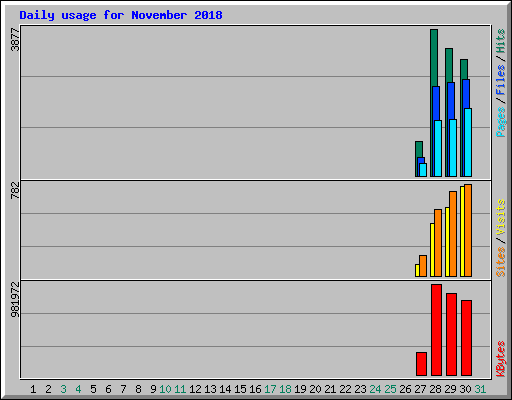The width and height of the screenshot is (512, 400).
Task: Click the green 'Hits' legend label
Action: [501, 41]
